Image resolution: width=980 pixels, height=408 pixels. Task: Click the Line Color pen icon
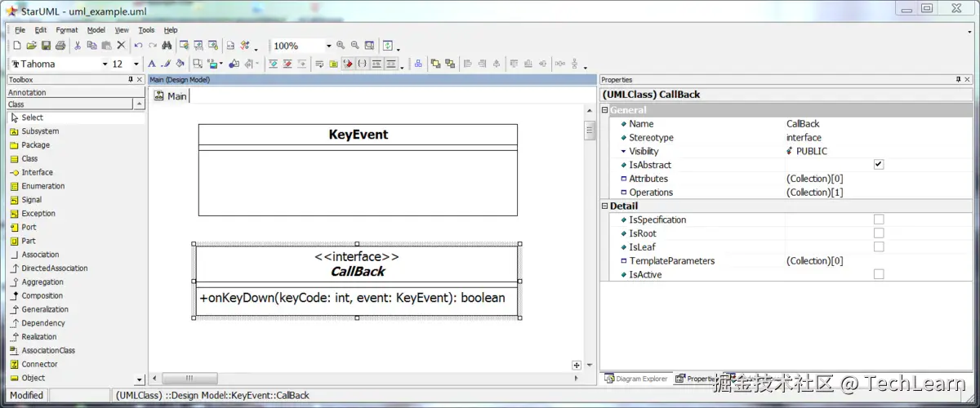click(166, 64)
